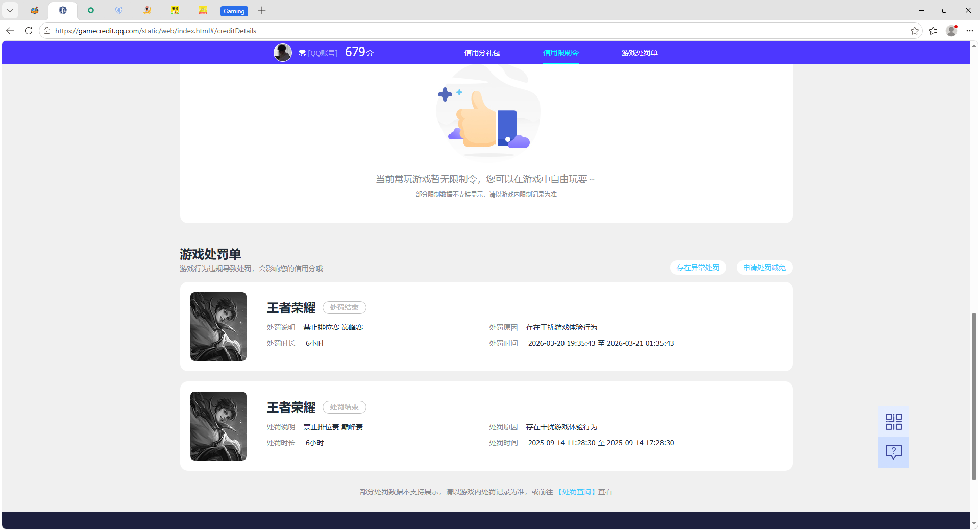Open the help question floating icon
This screenshot has width=980, height=531.
(x=894, y=452)
